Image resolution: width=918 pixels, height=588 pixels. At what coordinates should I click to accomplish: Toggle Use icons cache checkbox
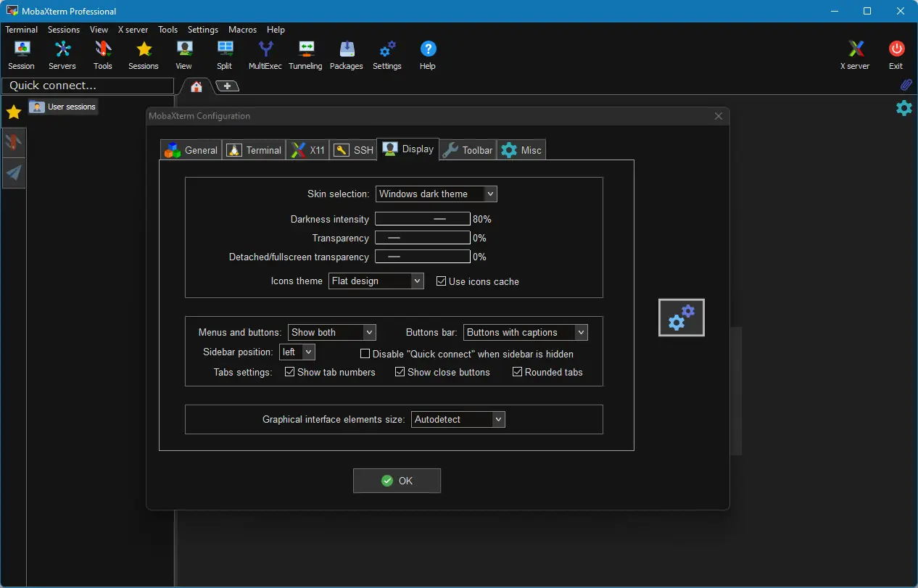tap(441, 281)
